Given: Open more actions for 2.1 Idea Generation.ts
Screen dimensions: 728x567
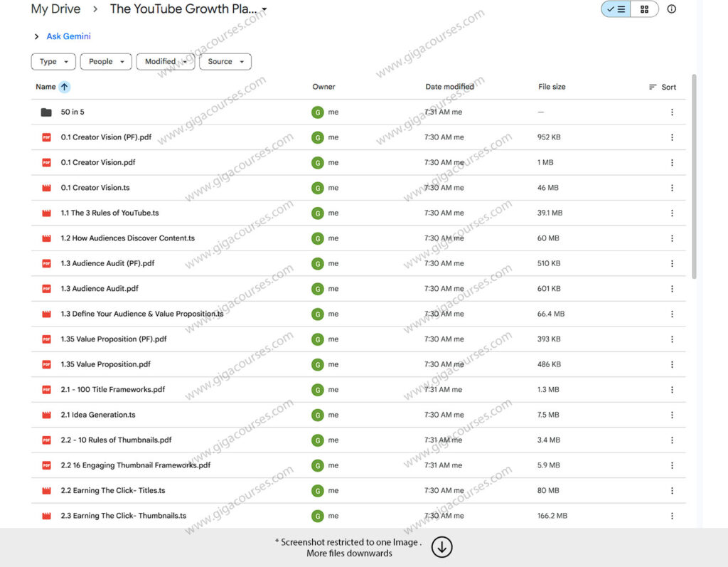Looking at the screenshot, I should (x=672, y=415).
